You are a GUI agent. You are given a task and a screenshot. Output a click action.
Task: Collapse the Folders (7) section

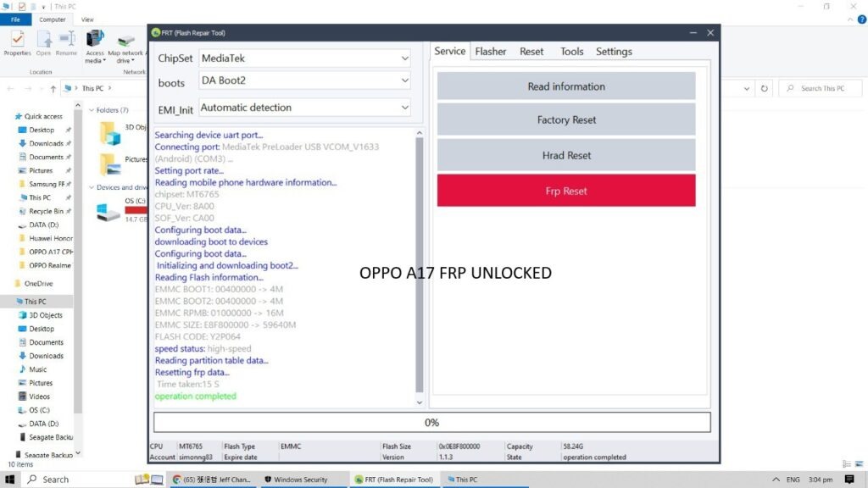[x=92, y=110]
